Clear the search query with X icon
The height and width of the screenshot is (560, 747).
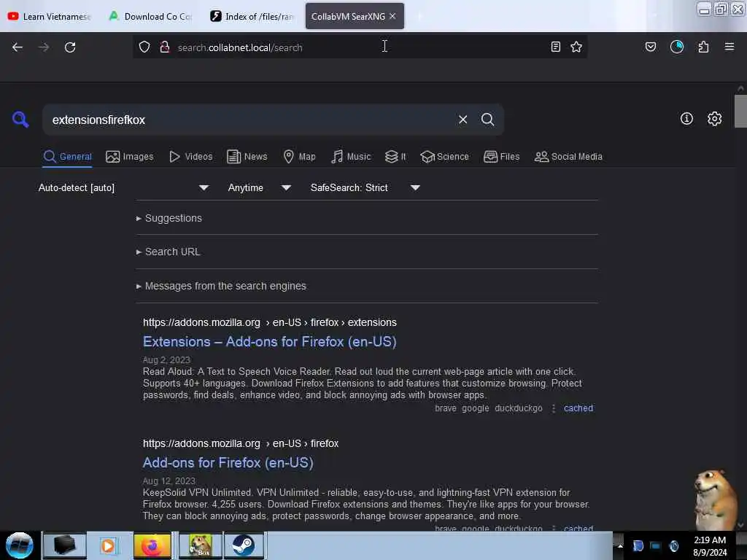click(x=463, y=120)
